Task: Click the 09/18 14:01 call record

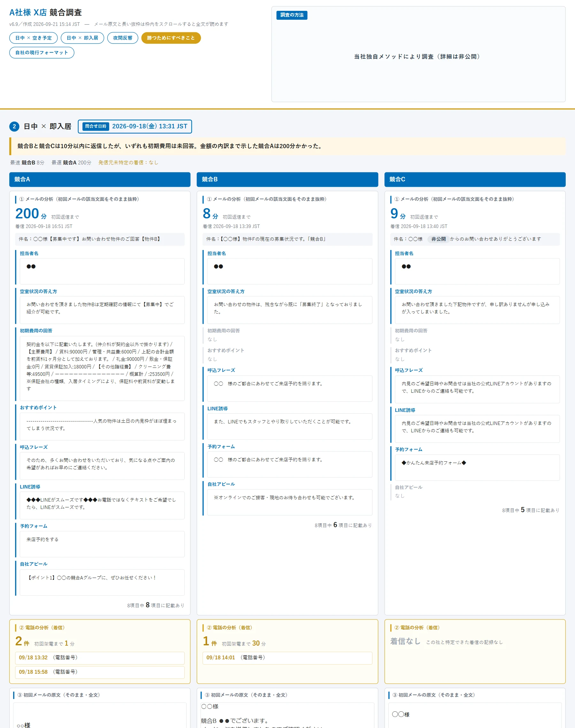Action: 287,658
